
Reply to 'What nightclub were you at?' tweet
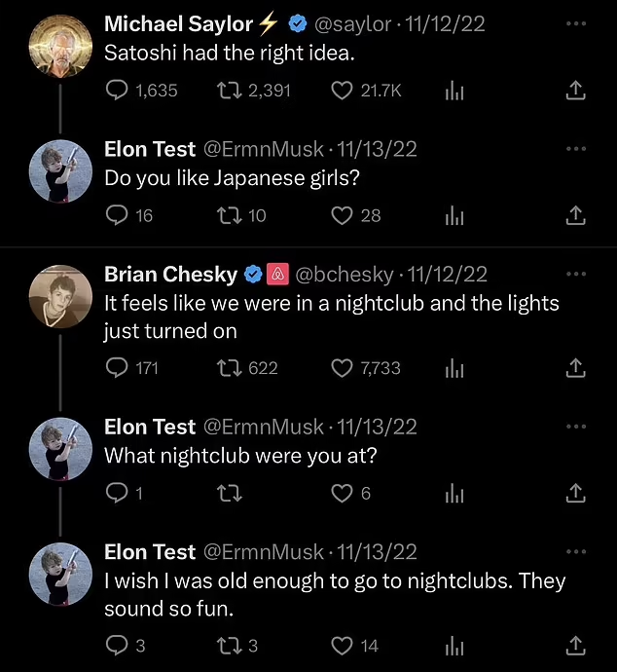(117, 493)
